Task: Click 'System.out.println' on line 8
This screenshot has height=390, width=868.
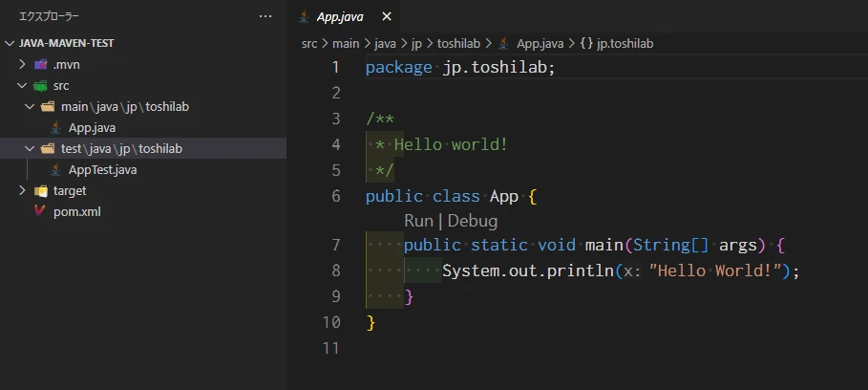Action: tap(528, 271)
